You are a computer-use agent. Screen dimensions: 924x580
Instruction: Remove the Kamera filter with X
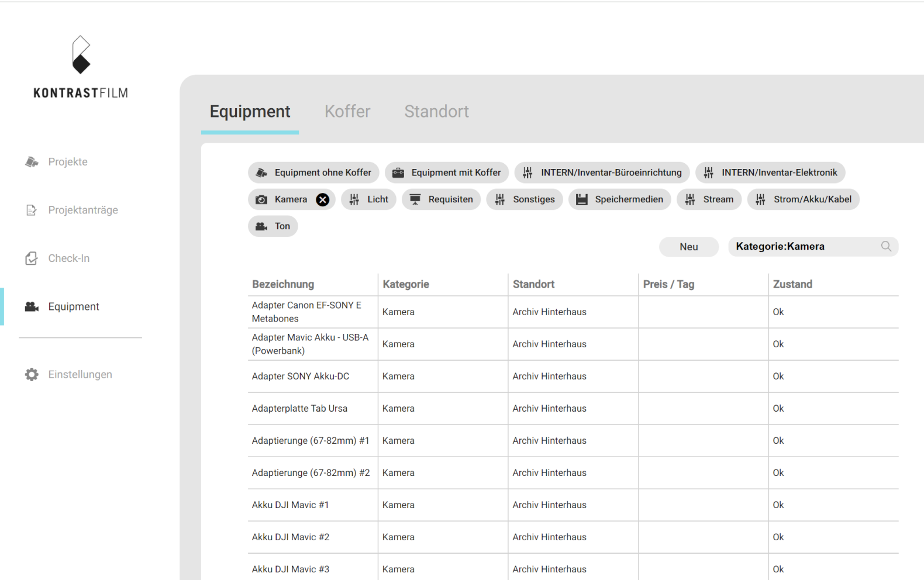pos(322,200)
